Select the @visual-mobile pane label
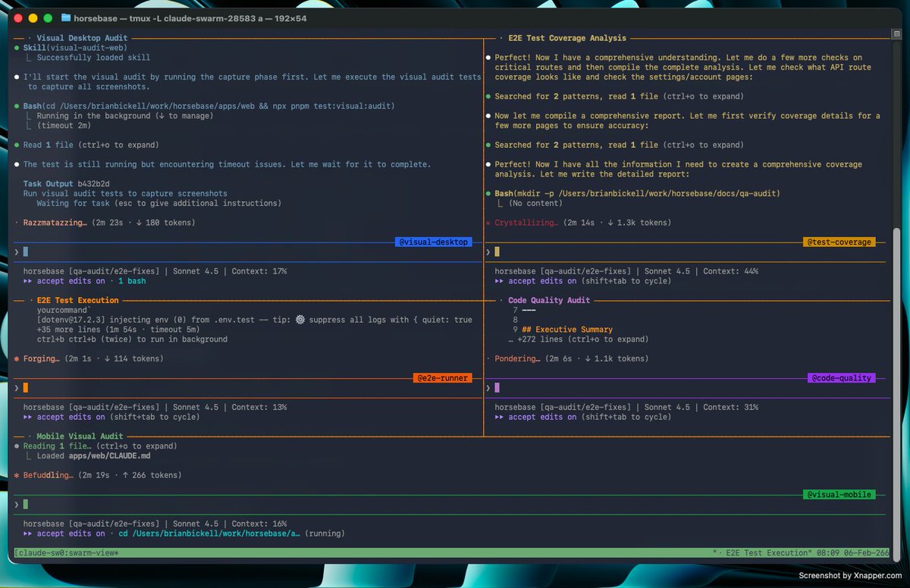Viewport: 910px width, 588px height. click(839, 494)
